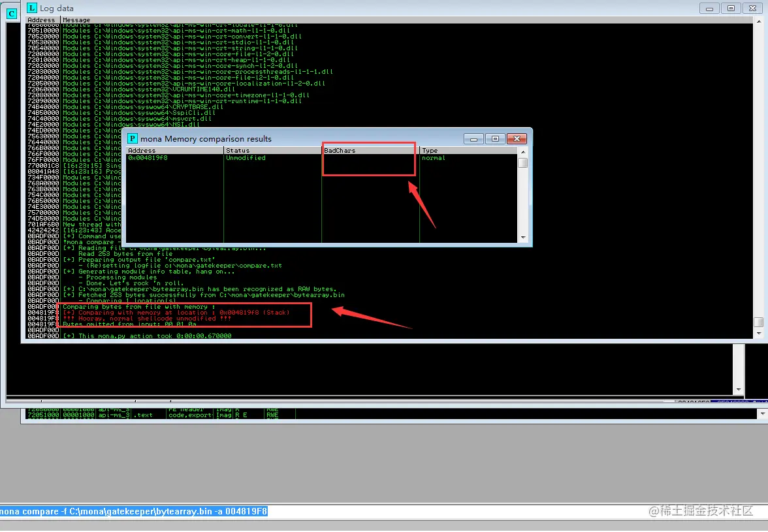The width and height of the screenshot is (768, 532).
Task: Select the 'Read 253 bytes from file' line
Action: click(x=125, y=253)
